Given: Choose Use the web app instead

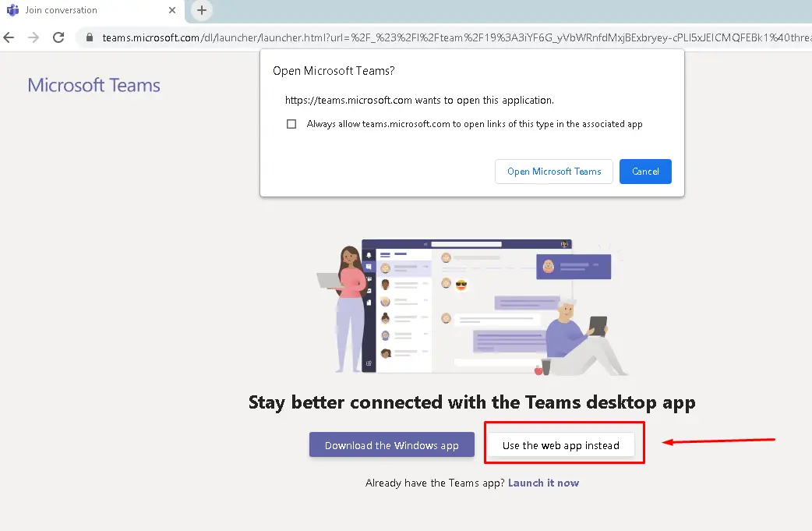Looking at the screenshot, I should (x=561, y=445).
